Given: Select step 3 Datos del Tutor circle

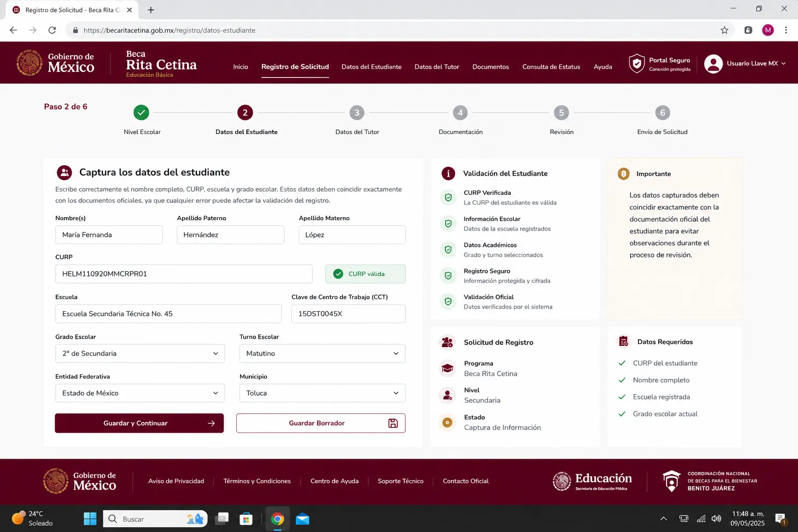Looking at the screenshot, I should click(x=357, y=112).
